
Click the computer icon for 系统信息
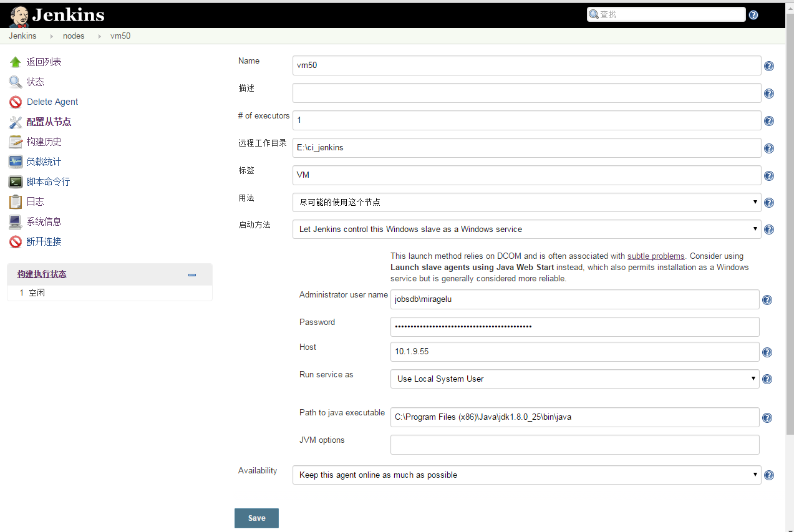click(16, 222)
